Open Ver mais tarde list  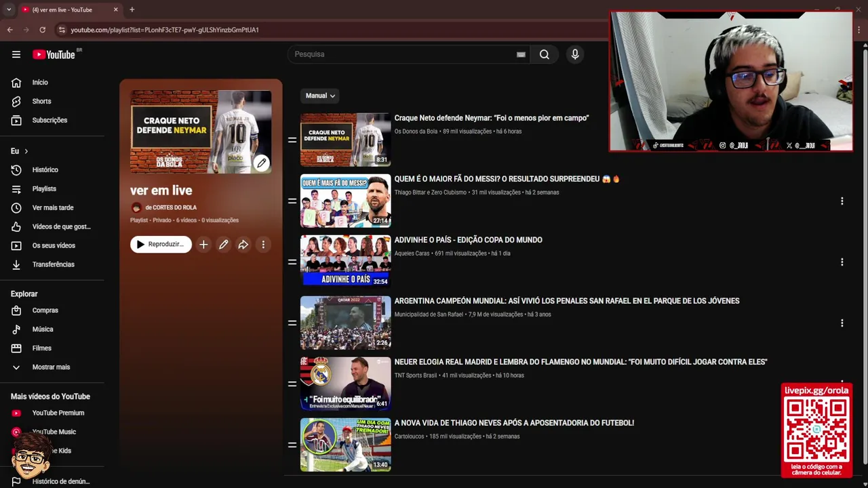pos(52,207)
